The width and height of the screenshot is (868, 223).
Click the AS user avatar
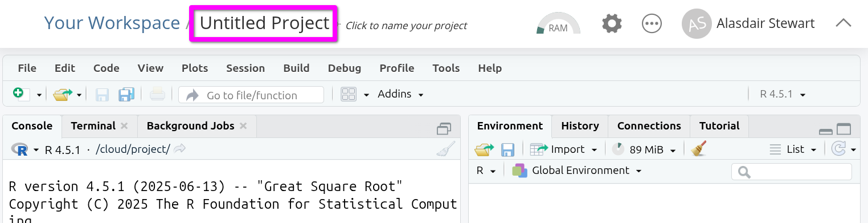(696, 24)
